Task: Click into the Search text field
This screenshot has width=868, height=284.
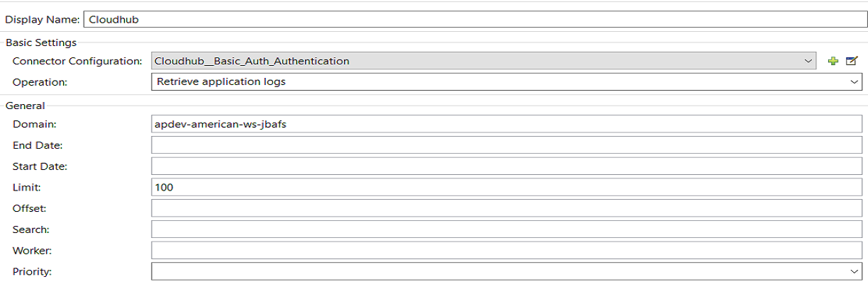Action: pyautogui.click(x=506, y=229)
